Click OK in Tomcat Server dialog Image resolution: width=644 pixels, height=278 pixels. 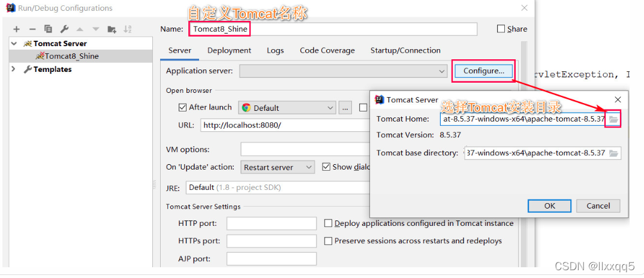549,206
